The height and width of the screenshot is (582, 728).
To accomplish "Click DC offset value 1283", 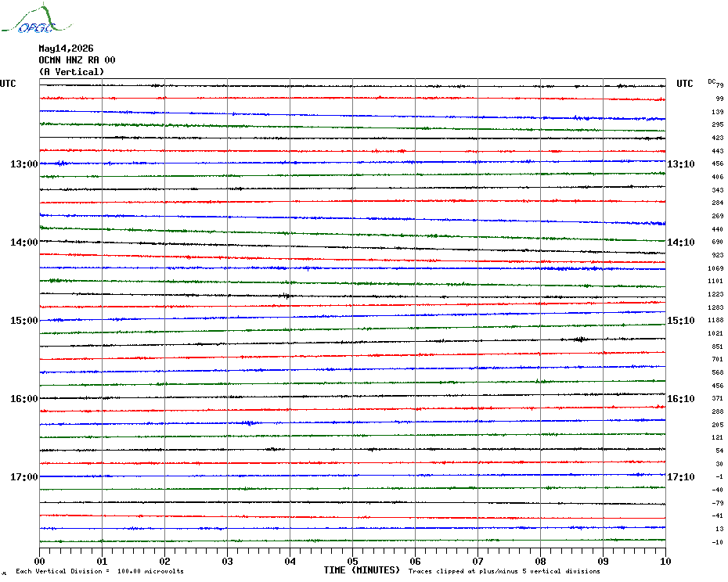I will click(x=715, y=307).
